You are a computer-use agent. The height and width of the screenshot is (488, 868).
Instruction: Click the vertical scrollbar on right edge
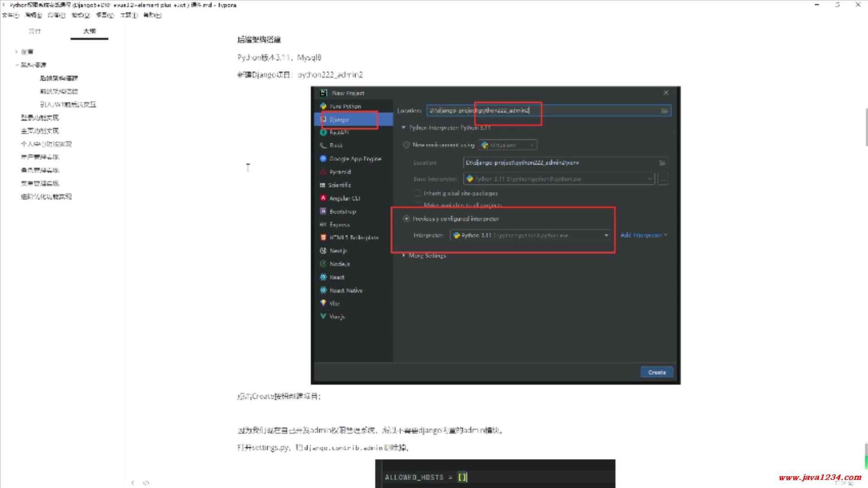[x=866, y=127]
